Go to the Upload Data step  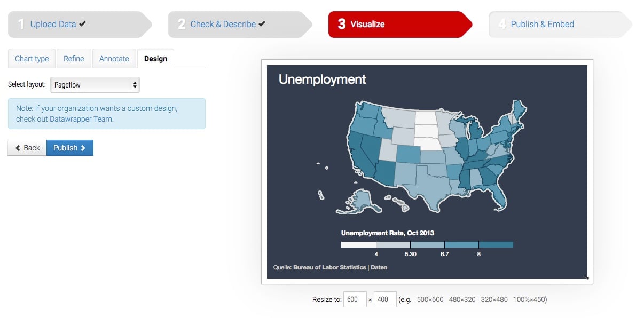[53, 24]
